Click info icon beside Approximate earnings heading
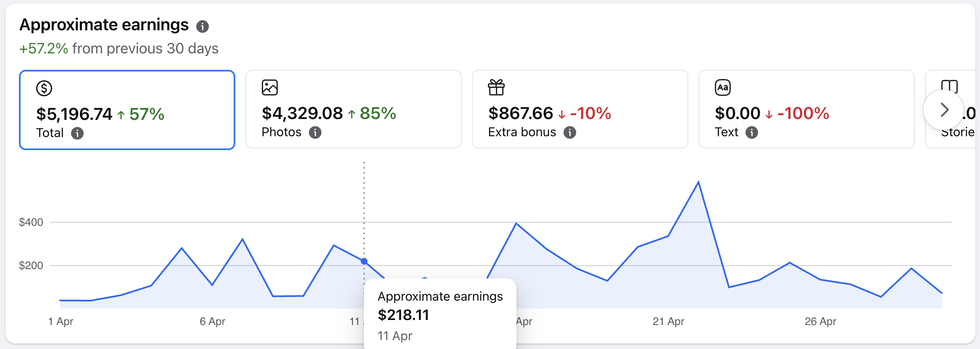Screen dimensions: 980x349 203,26
